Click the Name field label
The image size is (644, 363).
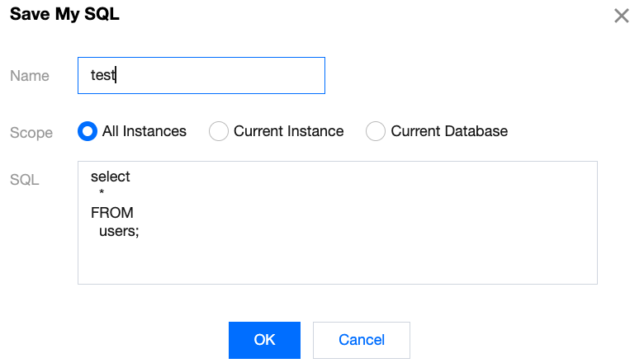point(30,76)
